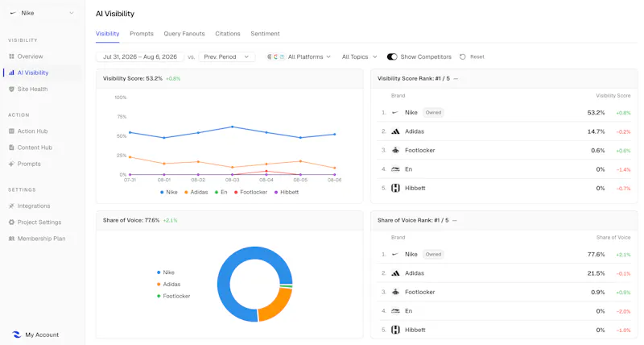Toggle Hibbett series in visibility chart legend

[x=287, y=192]
